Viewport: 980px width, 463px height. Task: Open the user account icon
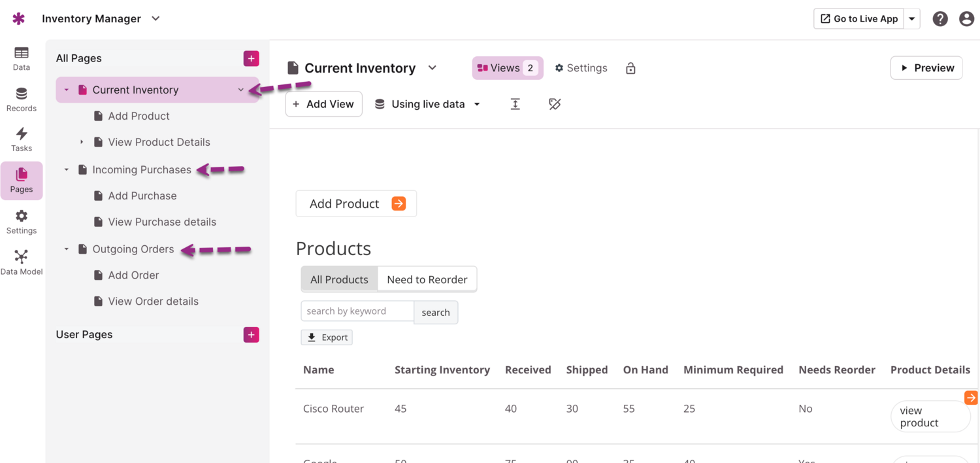[x=966, y=19]
